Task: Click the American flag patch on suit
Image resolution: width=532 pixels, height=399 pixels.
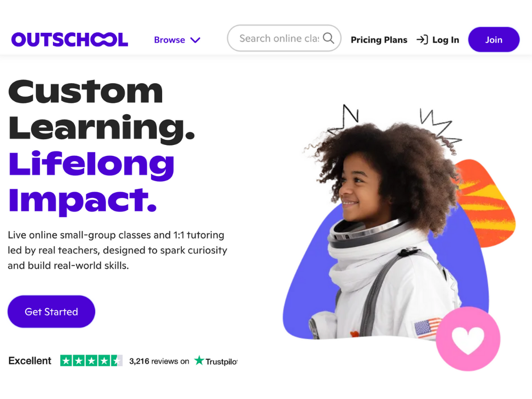Action: tap(428, 327)
